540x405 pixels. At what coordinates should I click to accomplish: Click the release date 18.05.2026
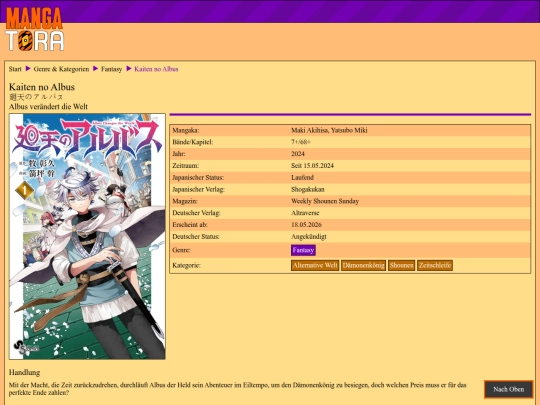[x=306, y=225]
